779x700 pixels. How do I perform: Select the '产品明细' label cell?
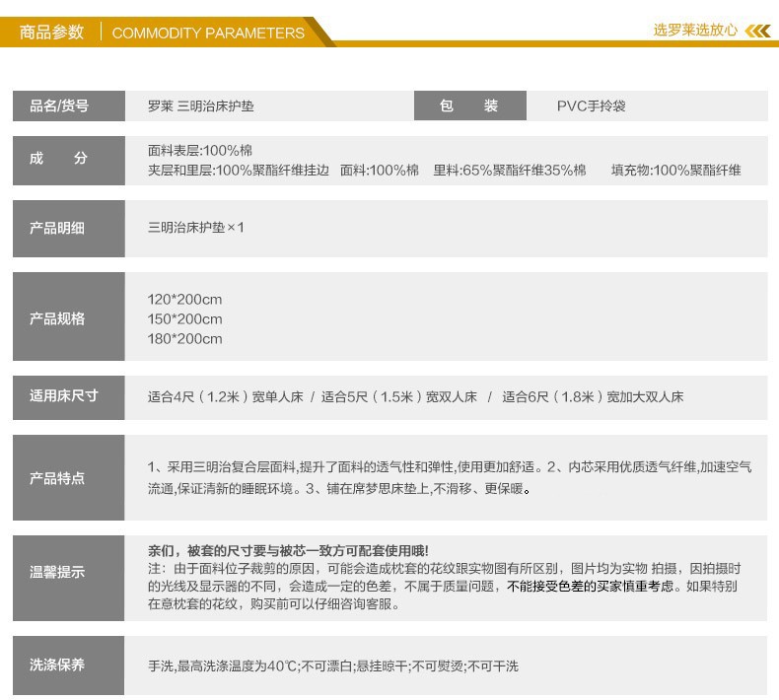69,229
